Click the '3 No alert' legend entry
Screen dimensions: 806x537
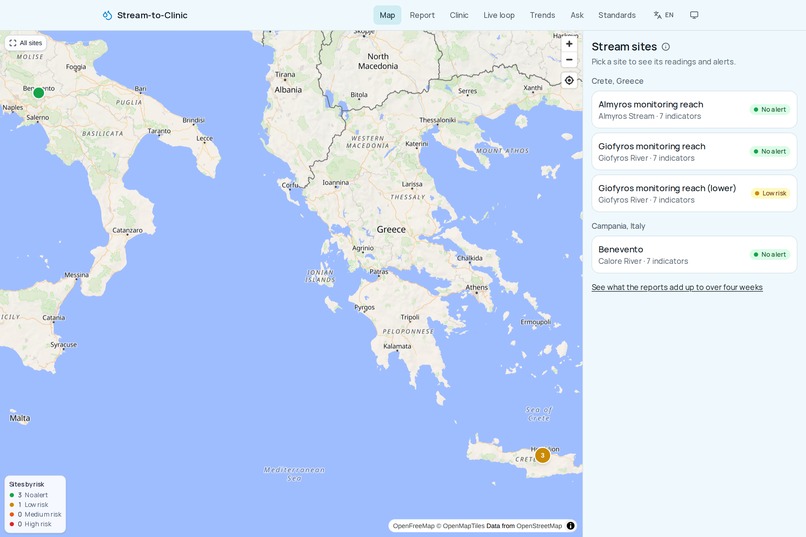pos(29,495)
